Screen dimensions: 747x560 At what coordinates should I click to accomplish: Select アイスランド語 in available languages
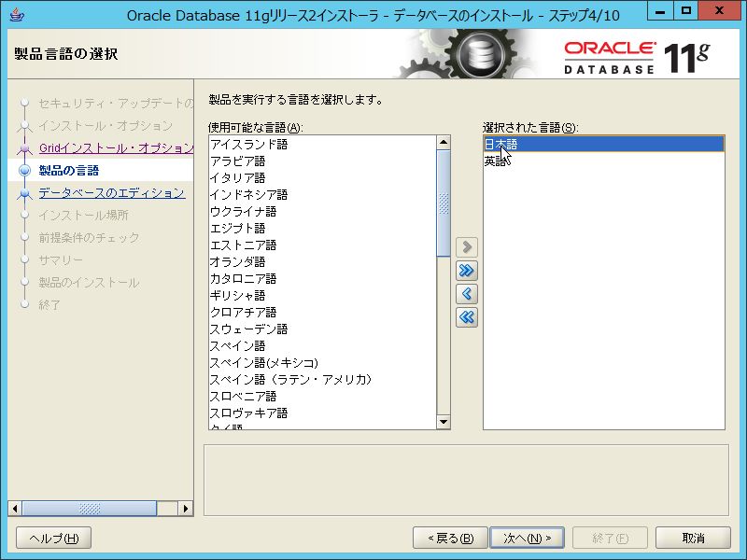point(322,145)
